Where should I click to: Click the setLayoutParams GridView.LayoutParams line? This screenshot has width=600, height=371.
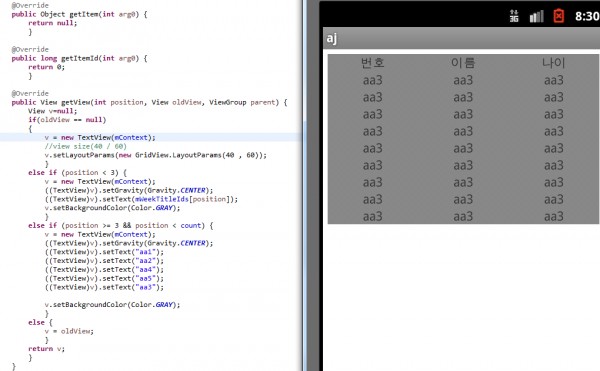click(155, 155)
